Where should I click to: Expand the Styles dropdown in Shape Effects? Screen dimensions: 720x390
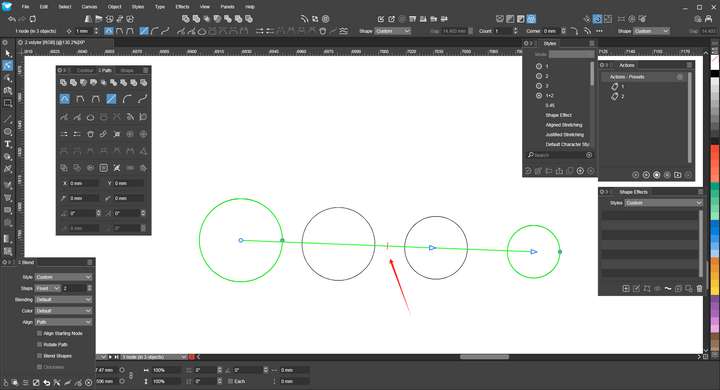[663, 203]
